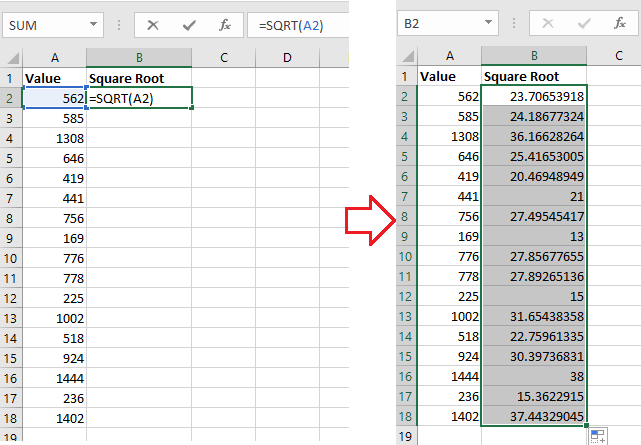641x445 pixels.
Task: Click the Square Root header cell in right sheet
Action: [x=534, y=77]
